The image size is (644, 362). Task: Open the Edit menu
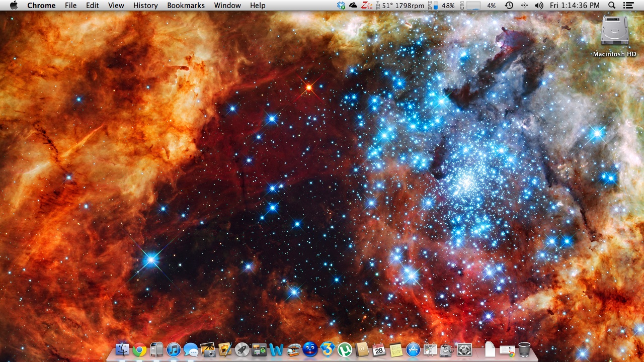pos(92,6)
